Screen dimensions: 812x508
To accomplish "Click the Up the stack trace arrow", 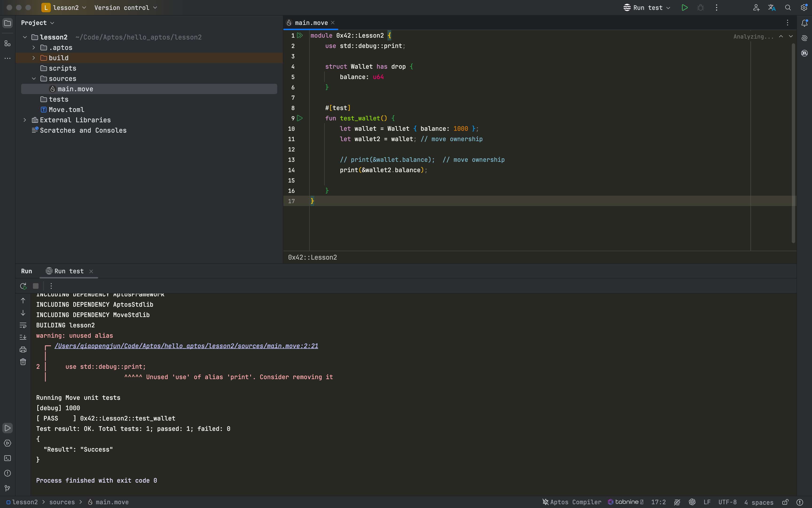I will tap(23, 300).
